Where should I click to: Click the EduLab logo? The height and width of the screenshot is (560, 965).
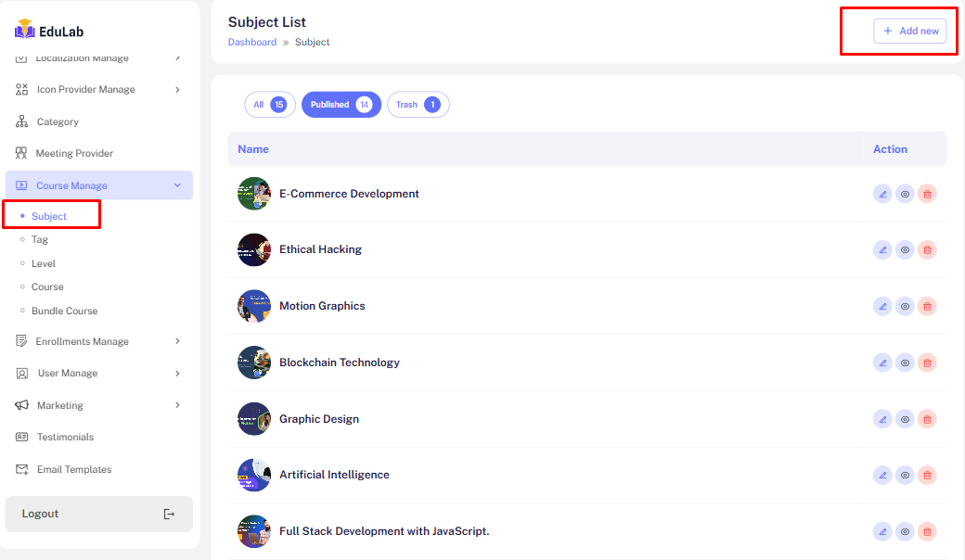point(49,31)
